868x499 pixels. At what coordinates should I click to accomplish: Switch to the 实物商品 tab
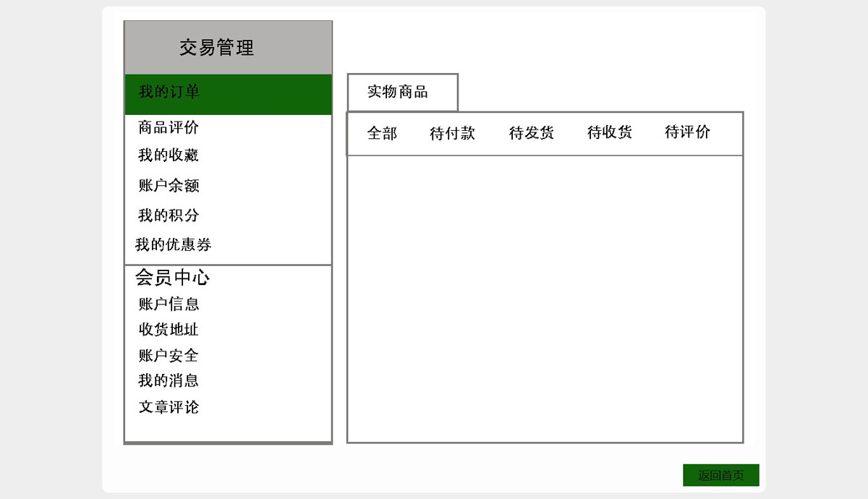click(x=402, y=93)
